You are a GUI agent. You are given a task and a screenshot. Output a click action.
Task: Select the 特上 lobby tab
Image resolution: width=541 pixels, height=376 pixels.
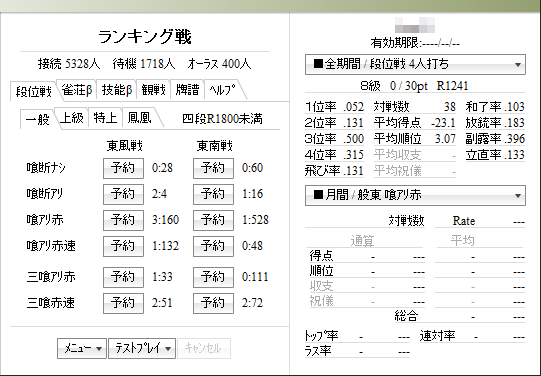(x=105, y=118)
